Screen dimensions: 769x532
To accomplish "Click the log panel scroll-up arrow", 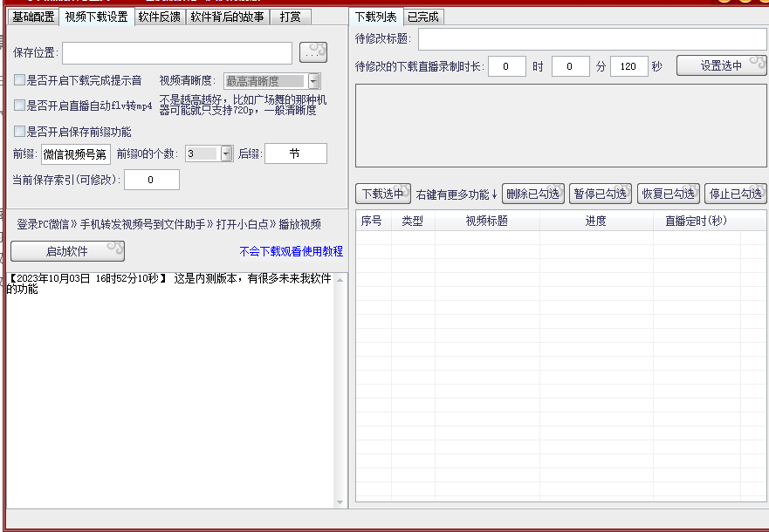I will pyautogui.click(x=340, y=280).
